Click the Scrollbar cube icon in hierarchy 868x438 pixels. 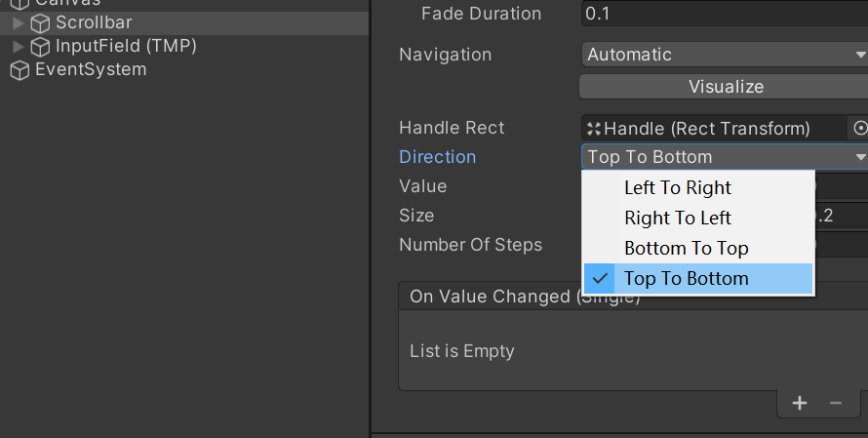point(40,23)
